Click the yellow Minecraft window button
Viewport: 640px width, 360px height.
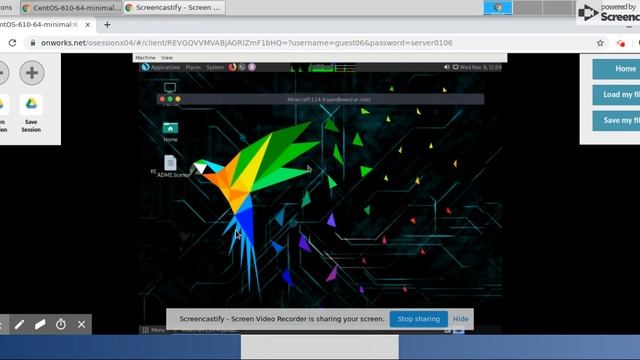coord(178,99)
